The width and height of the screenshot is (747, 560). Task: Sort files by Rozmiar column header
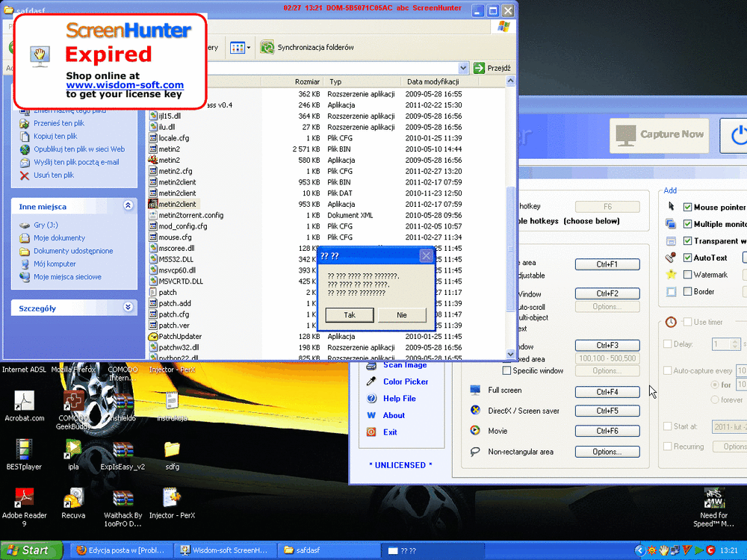tap(292, 81)
